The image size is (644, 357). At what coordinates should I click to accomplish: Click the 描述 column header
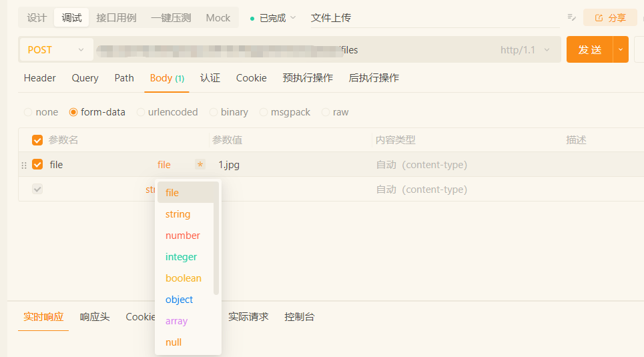576,140
